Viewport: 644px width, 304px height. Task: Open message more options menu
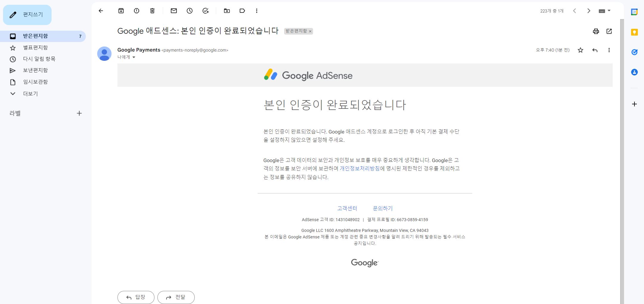609,50
